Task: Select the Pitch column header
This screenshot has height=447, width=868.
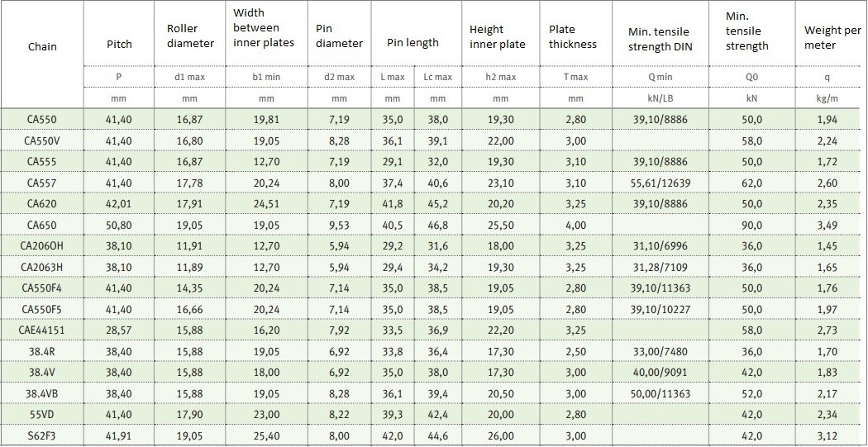Action: [x=119, y=45]
